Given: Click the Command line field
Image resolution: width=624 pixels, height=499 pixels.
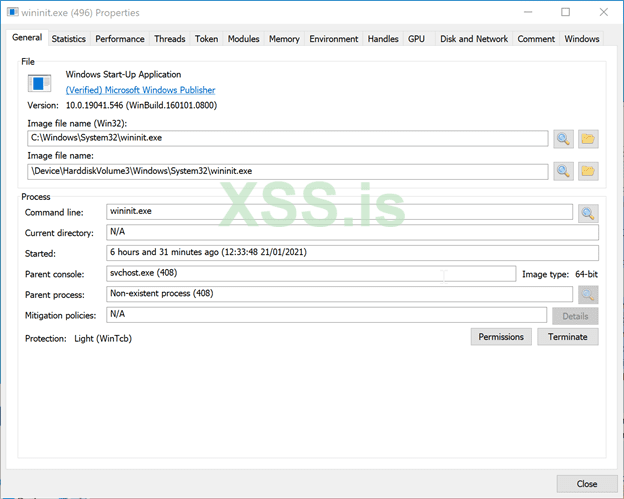Looking at the screenshot, I should click(339, 212).
